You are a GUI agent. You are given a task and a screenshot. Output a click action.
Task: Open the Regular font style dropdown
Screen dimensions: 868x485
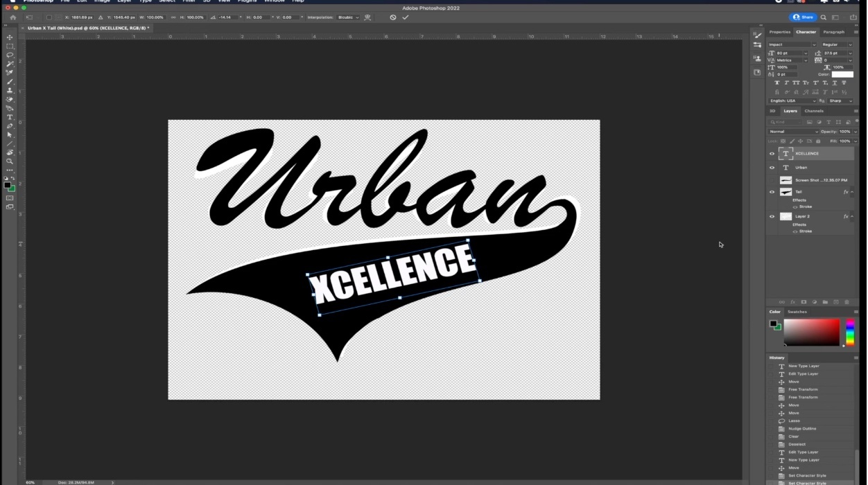[x=837, y=44]
